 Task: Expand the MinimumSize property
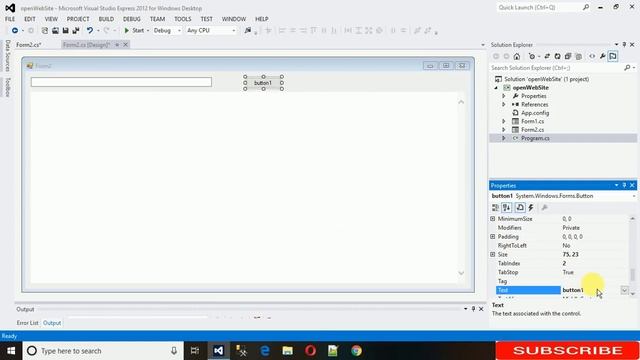493,219
